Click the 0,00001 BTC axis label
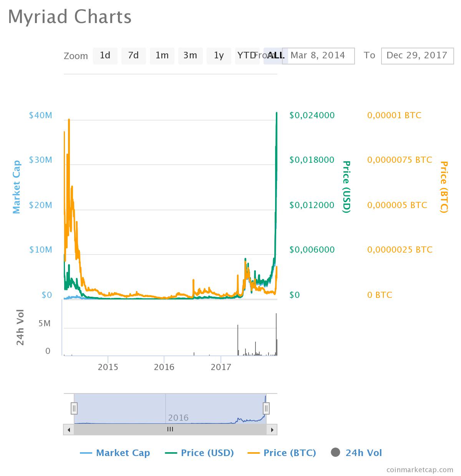Screen dimensions: 461x476 pyautogui.click(x=394, y=115)
